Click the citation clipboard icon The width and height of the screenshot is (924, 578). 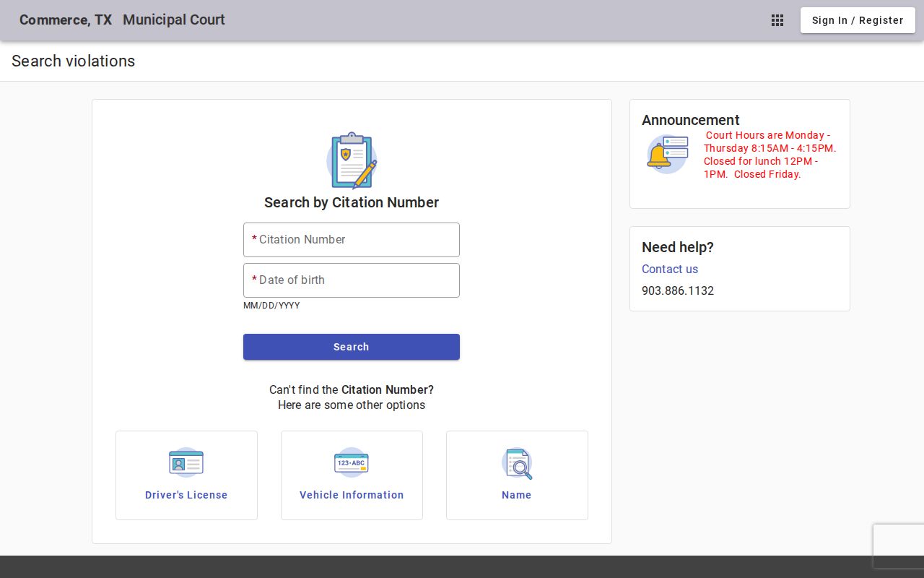click(x=352, y=160)
